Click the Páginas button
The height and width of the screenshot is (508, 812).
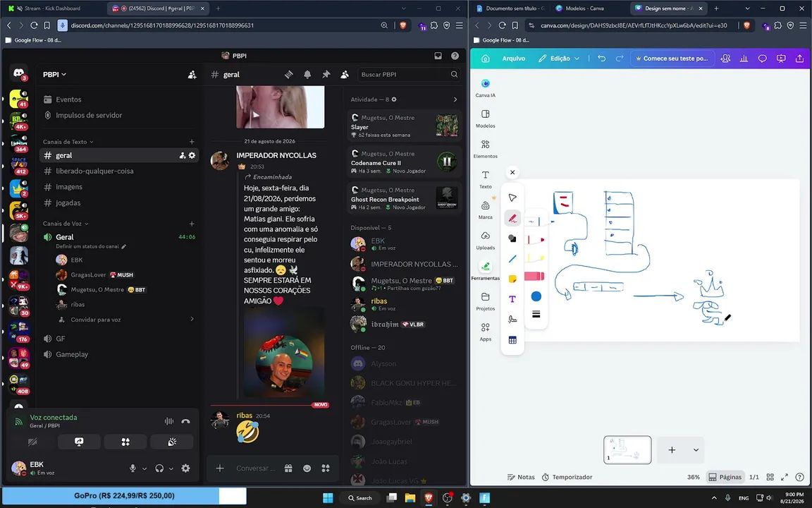(725, 477)
